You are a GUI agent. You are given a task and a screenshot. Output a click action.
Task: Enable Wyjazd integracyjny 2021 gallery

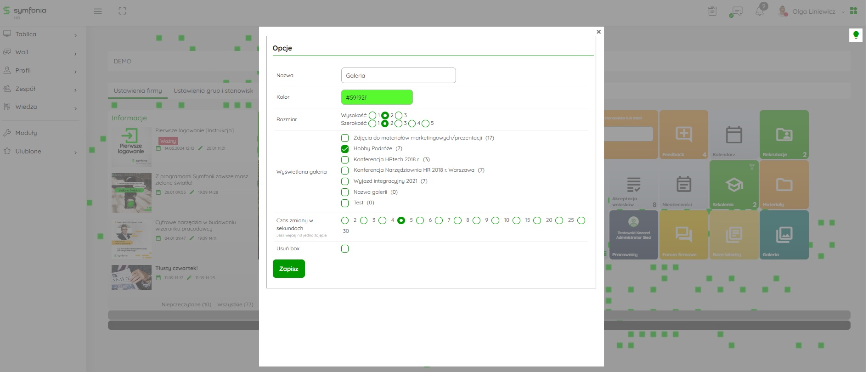point(345,181)
